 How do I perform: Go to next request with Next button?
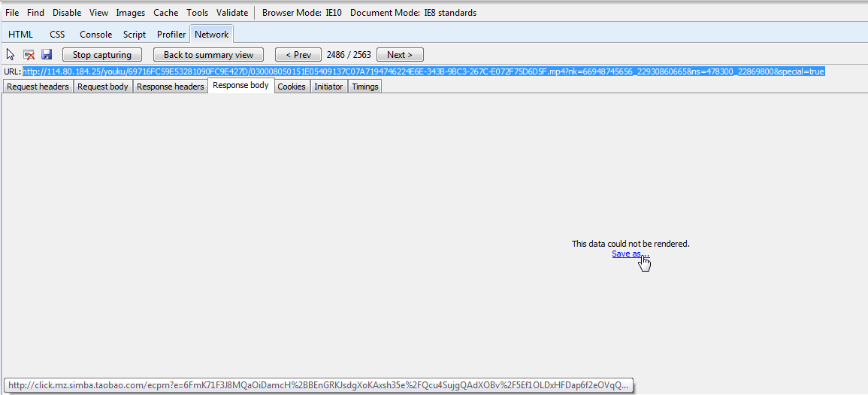[x=400, y=55]
